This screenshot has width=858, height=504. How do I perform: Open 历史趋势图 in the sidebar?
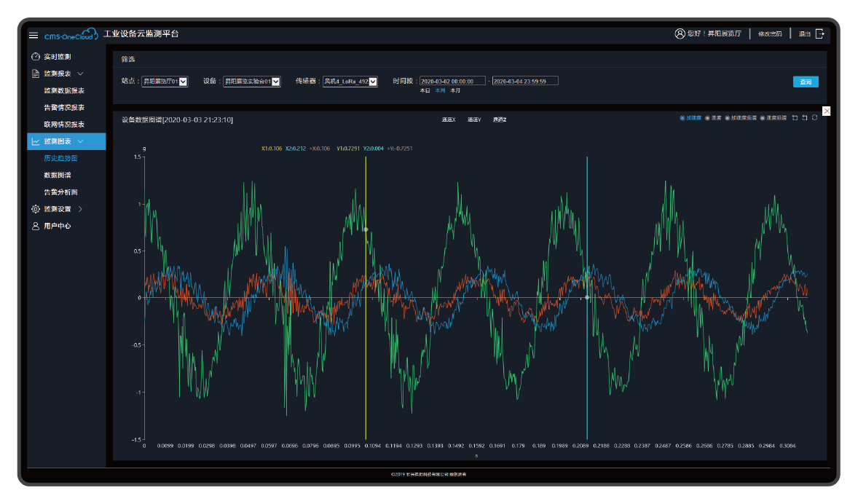click(x=60, y=158)
